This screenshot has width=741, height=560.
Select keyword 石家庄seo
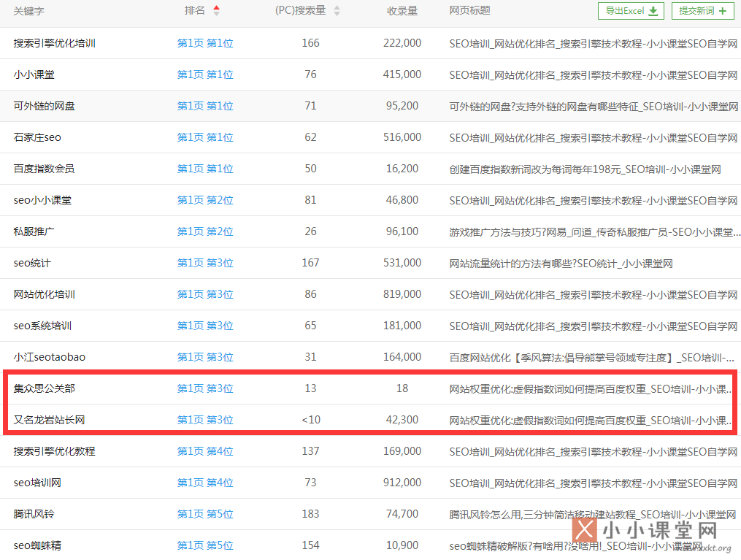(x=37, y=137)
